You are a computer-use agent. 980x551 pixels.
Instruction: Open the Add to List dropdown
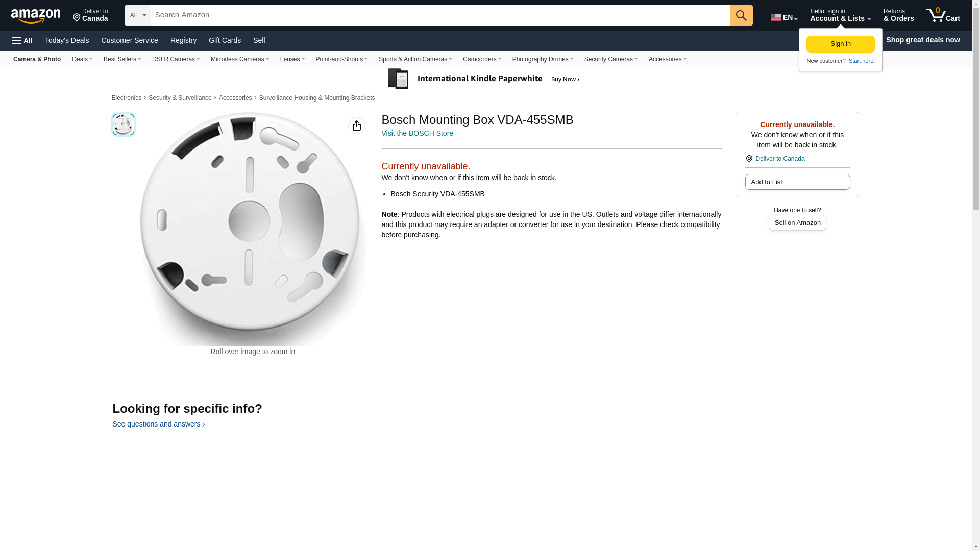point(797,182)
